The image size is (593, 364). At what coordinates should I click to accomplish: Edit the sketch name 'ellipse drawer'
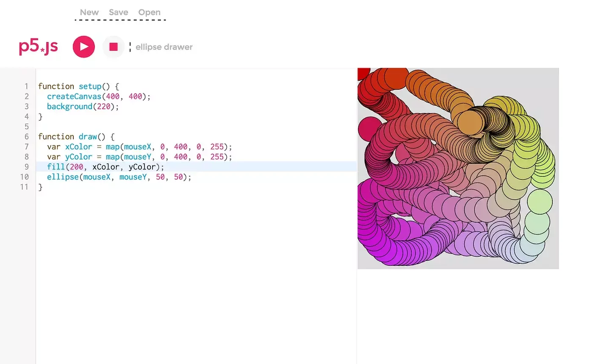click(164, 47)
